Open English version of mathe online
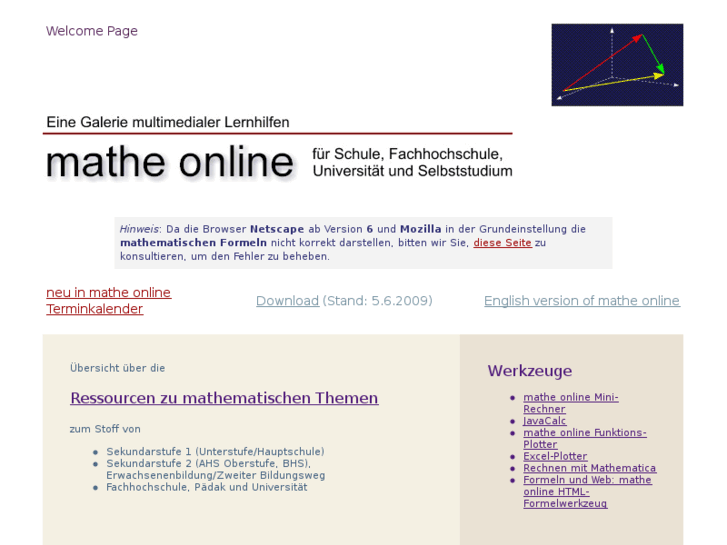The height and width of the screenshot is (545, 727). [582, 301]
